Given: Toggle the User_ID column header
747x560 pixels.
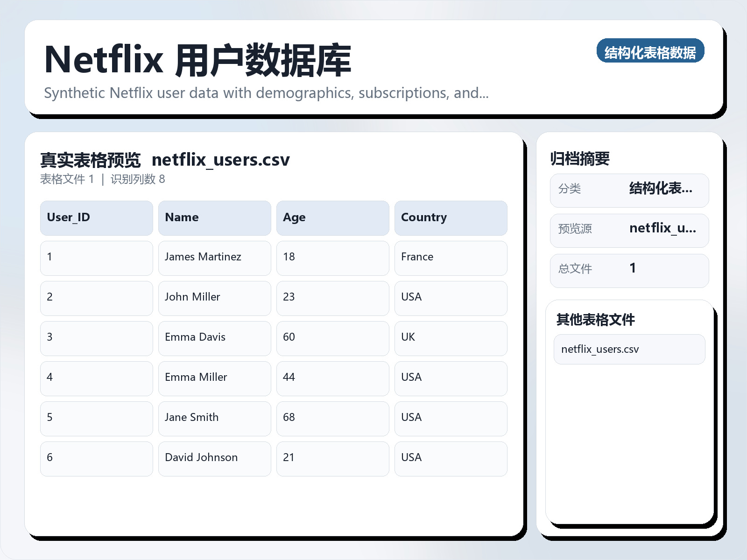Looking at the screenshot, I should pos(96,217).
